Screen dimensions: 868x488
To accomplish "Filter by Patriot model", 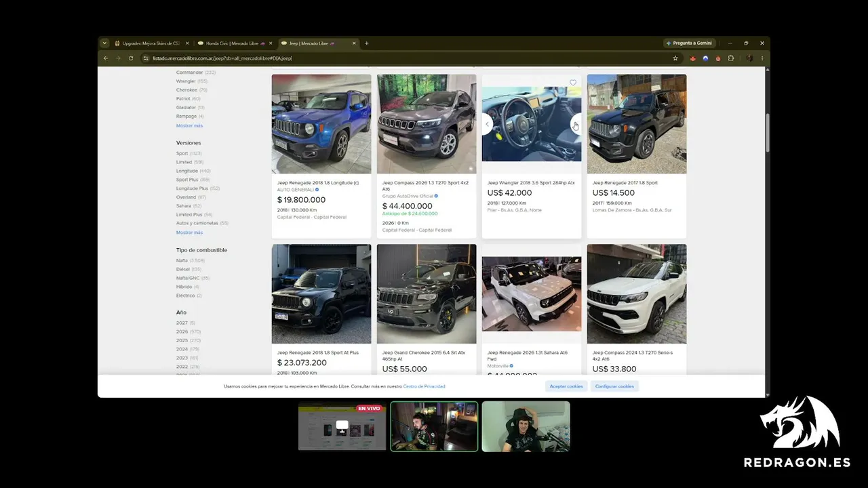I will point(189,99).
